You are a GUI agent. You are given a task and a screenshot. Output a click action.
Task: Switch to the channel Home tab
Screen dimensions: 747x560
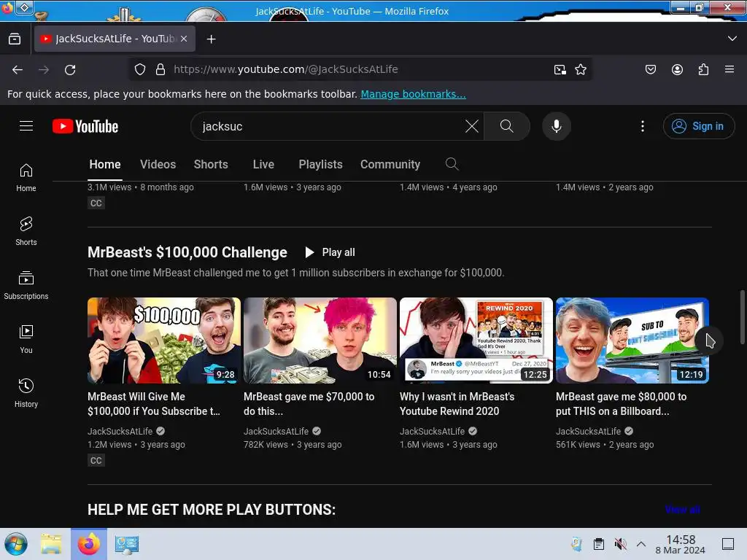[x=105, y=164]
